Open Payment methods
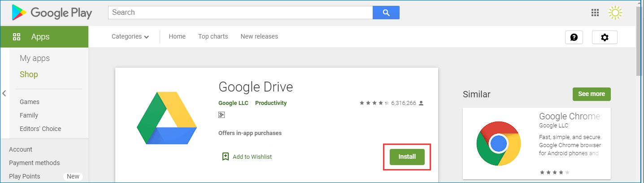Screen dimensions: 644x183 tap(35, 163)
